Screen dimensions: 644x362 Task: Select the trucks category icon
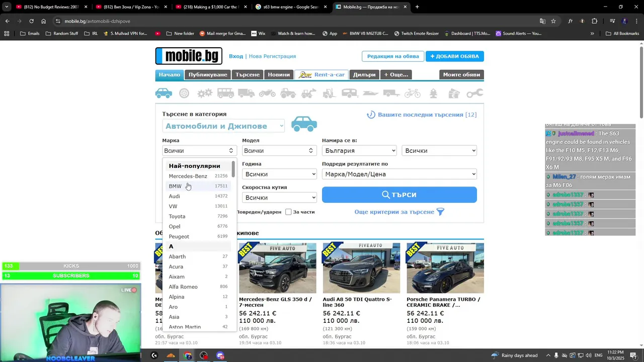(x=246, y=93)
